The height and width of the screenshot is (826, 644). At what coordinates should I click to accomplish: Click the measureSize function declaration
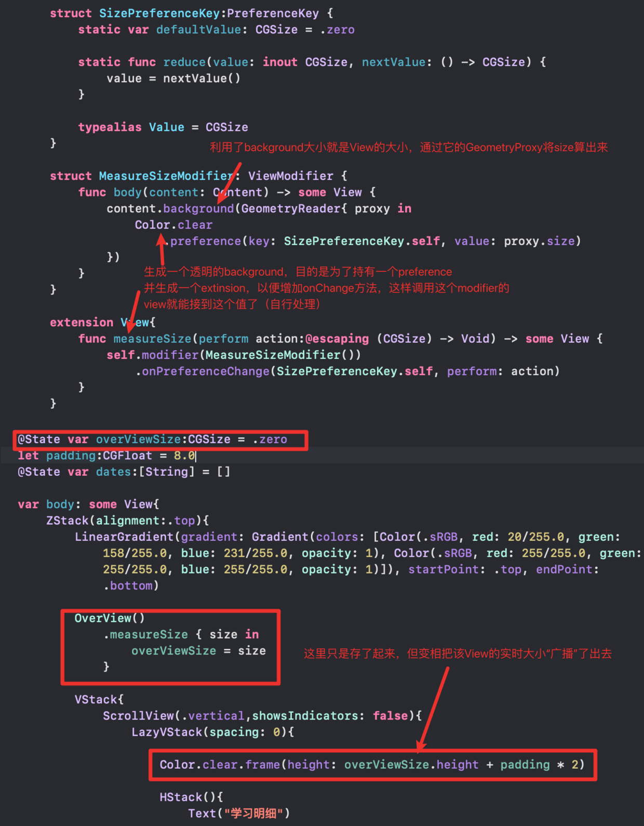pyautogui.click(x=152, y=339)
